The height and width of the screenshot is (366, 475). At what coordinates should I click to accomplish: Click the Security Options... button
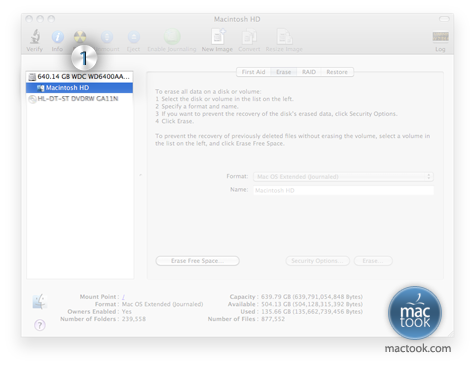click(317, 261)
